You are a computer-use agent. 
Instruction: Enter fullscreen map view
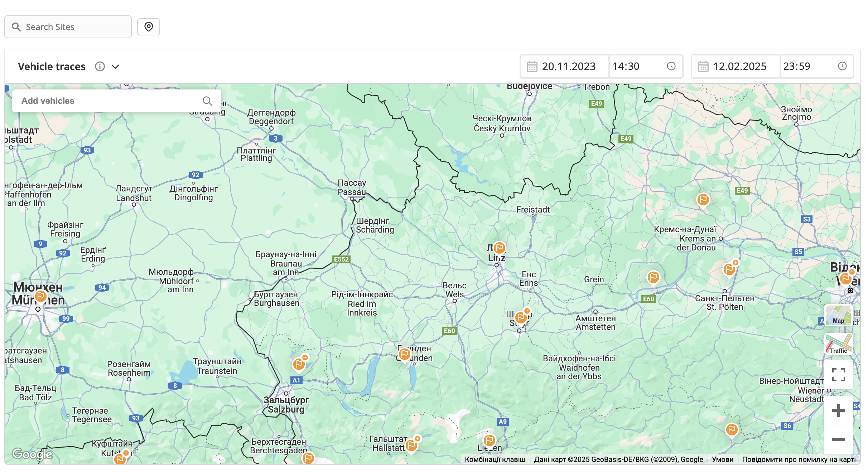(838, 375)
